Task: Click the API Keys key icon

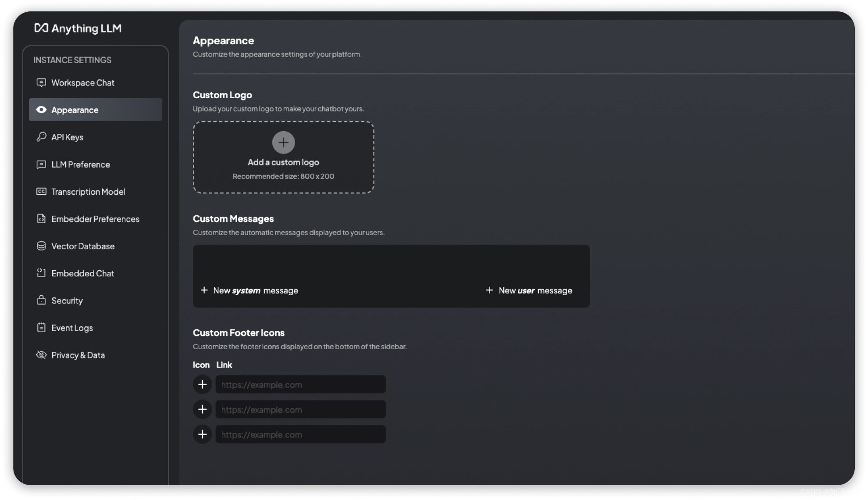Action: click(x=41, y=137)
